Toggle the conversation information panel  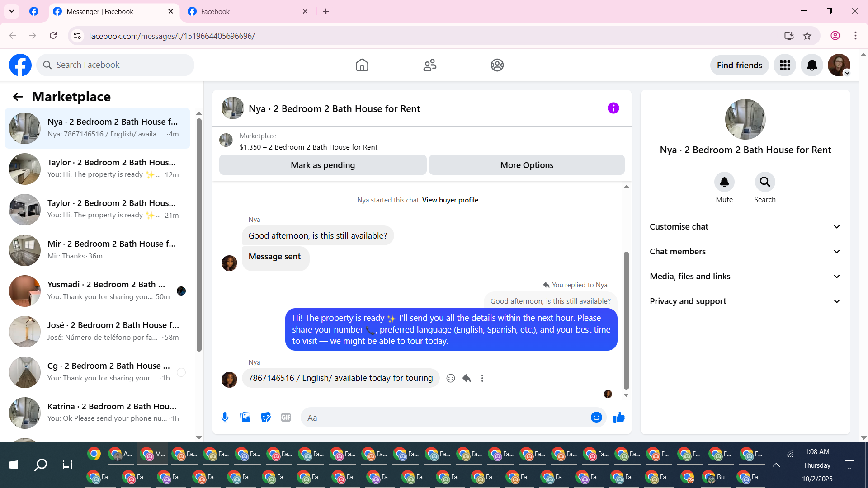click(x=613, y=108)
